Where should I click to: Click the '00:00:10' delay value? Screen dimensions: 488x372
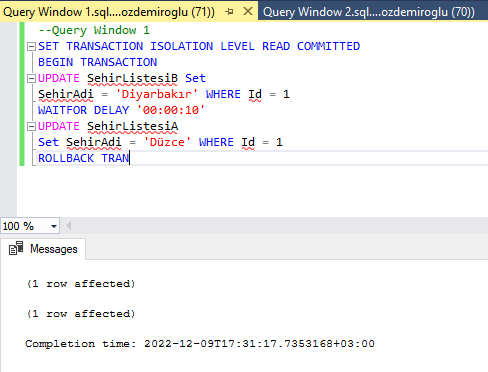click(x=171, y=110)
